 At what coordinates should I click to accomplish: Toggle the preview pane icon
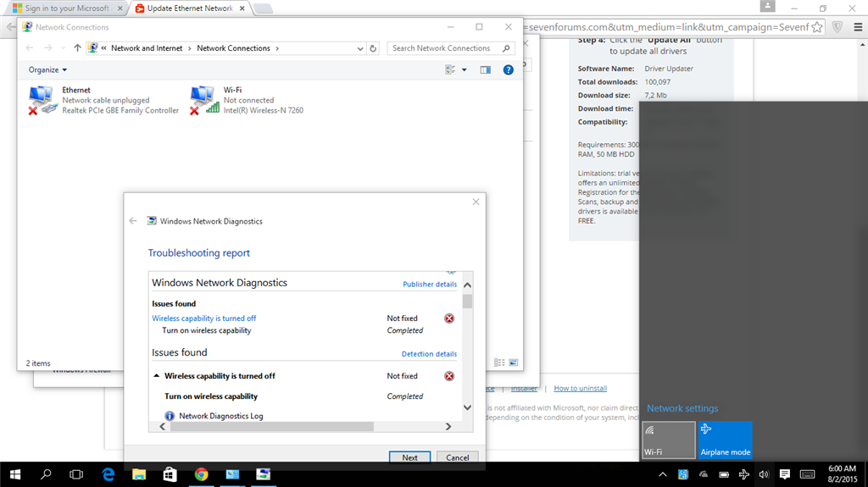(x=486, y=69)
